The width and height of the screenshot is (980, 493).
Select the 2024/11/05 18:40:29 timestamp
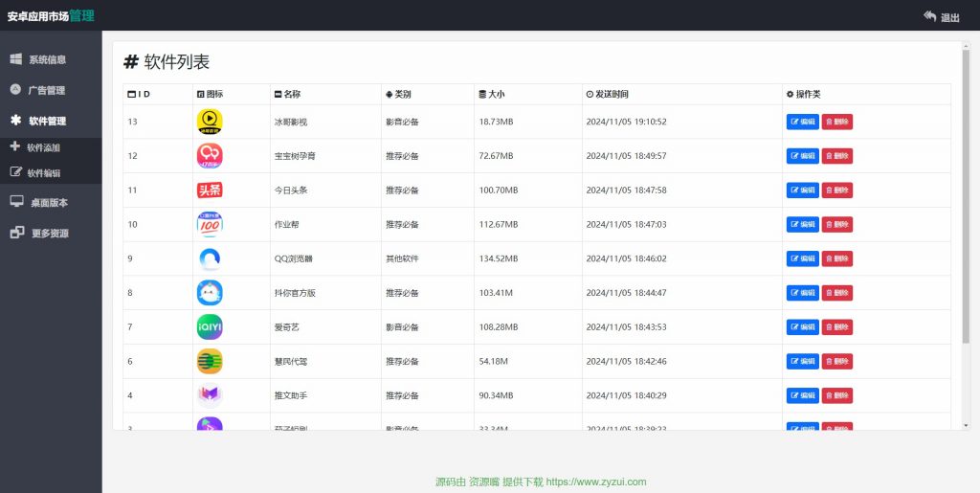pos(626,395)
